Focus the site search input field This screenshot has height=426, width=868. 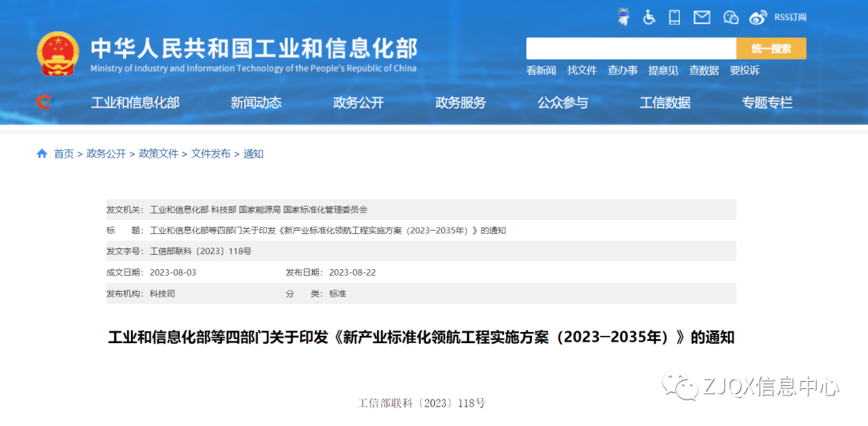pyautogui.click(x=631, y=48)
